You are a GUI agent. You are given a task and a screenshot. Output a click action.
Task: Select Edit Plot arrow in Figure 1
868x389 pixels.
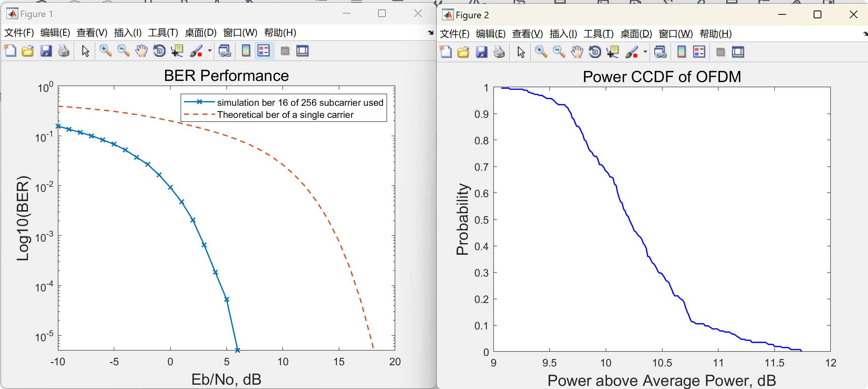85,51
